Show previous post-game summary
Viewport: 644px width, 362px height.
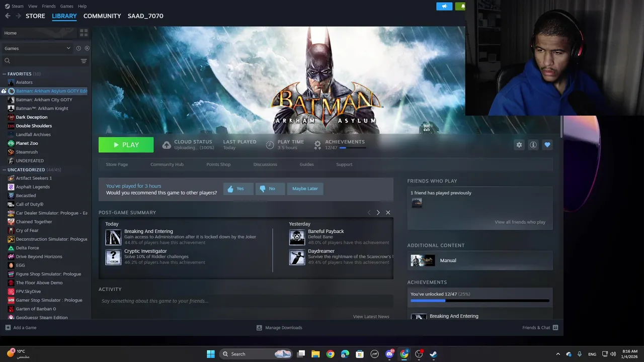click(x=369, y=213)
